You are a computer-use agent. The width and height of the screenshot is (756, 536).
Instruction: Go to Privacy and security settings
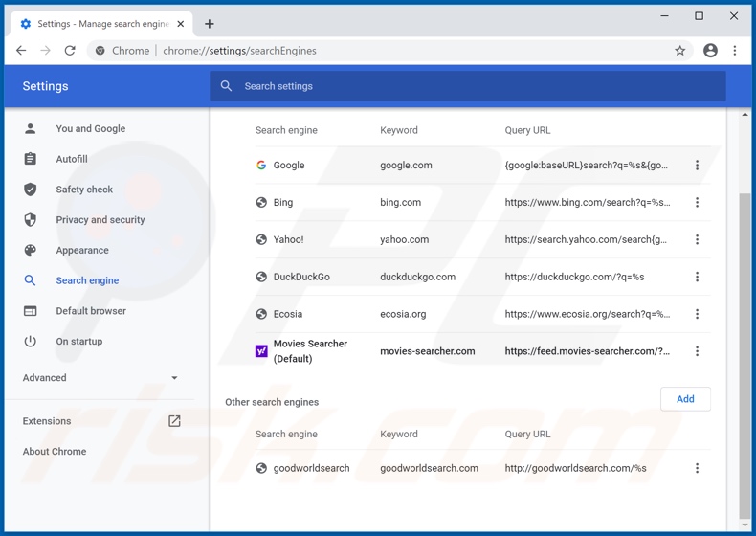click(x=100, y=219)
